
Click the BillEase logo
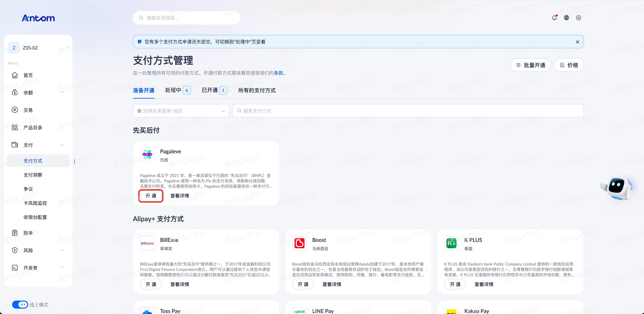(x=147, y=243)
